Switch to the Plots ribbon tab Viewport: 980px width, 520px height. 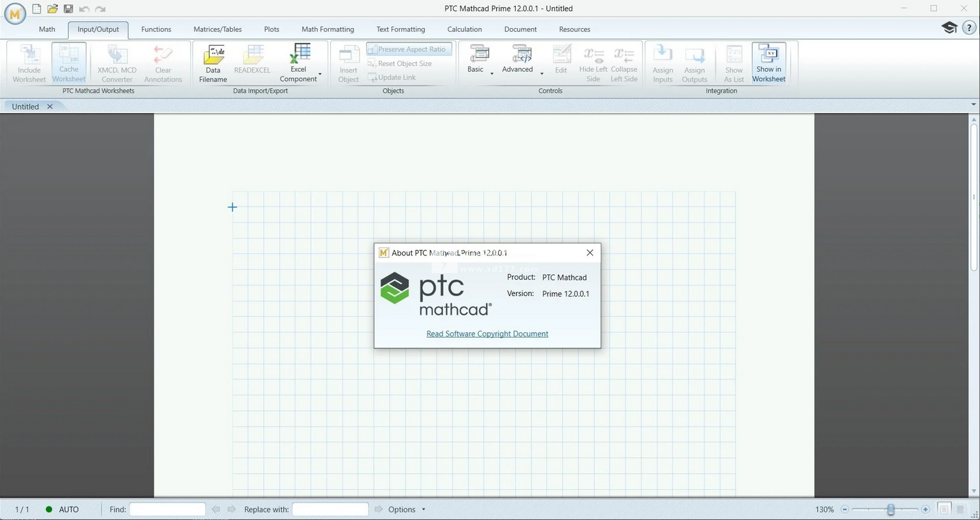click(272, 29)
